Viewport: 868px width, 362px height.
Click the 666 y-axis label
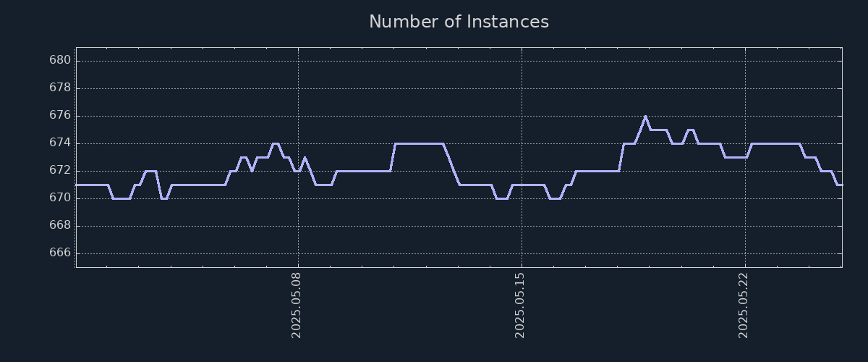pyautogui.click(x=60, y=253)
